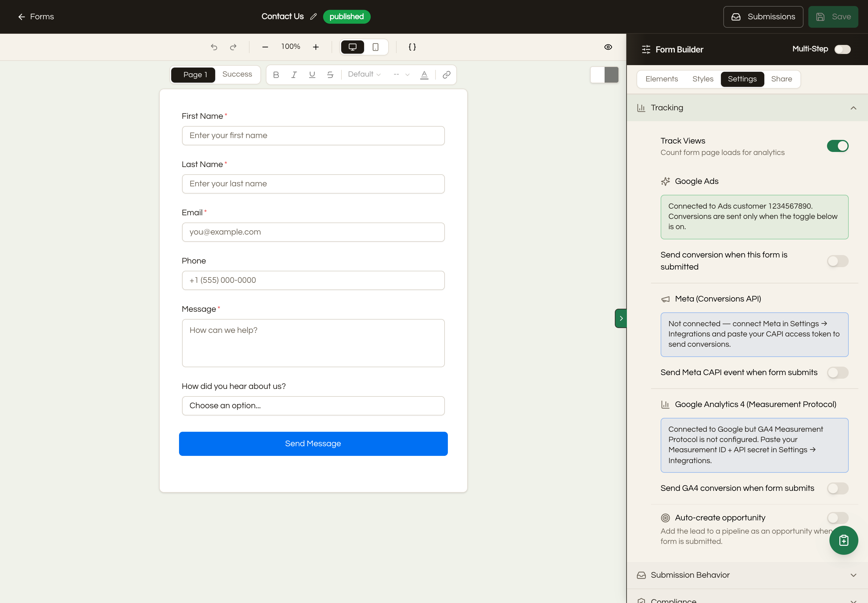868x603 pixels.
Task: Click the undo icon
Action: (214, 47)
